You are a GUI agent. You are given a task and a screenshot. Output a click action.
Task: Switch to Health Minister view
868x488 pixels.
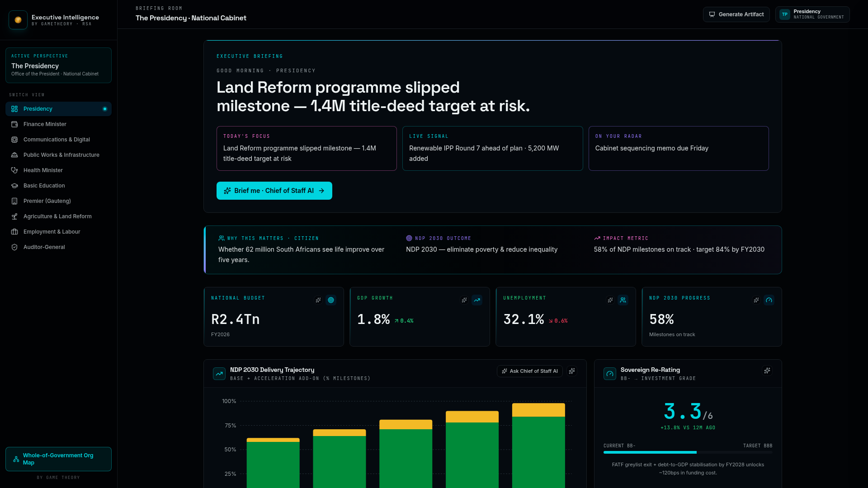58,170
